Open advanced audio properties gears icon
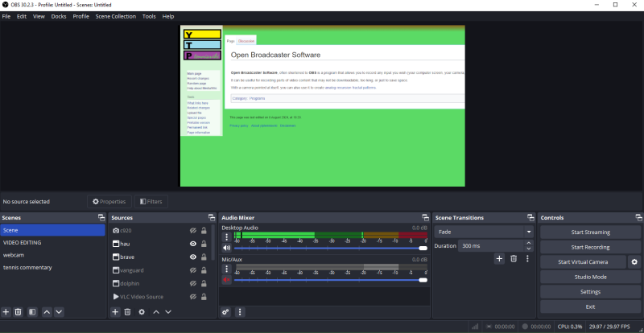This screenshot has width=644, height=333. pyautogui.click(x=225, y=312)
